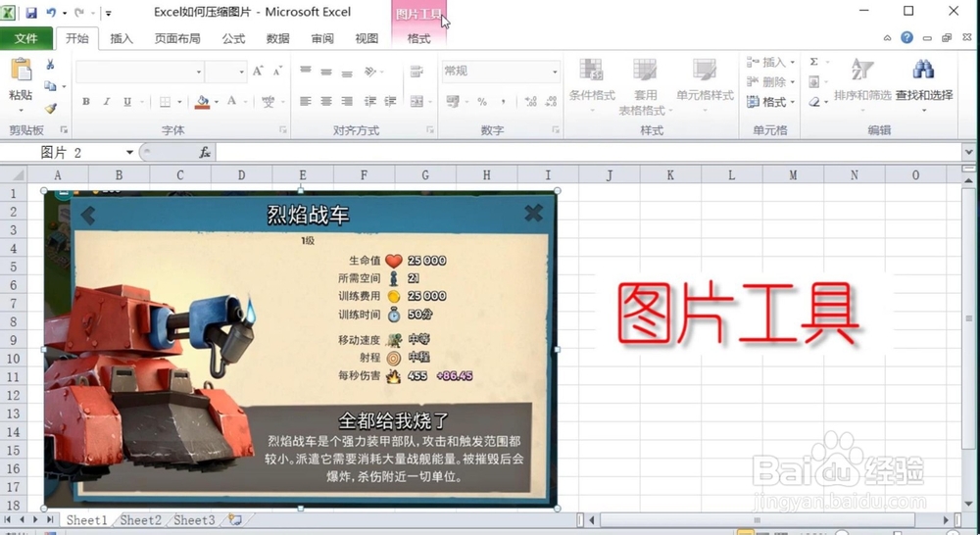The image size is (980, 535).
Task: Click the Cut scissors icon
Action: click(x=51, y=64)
